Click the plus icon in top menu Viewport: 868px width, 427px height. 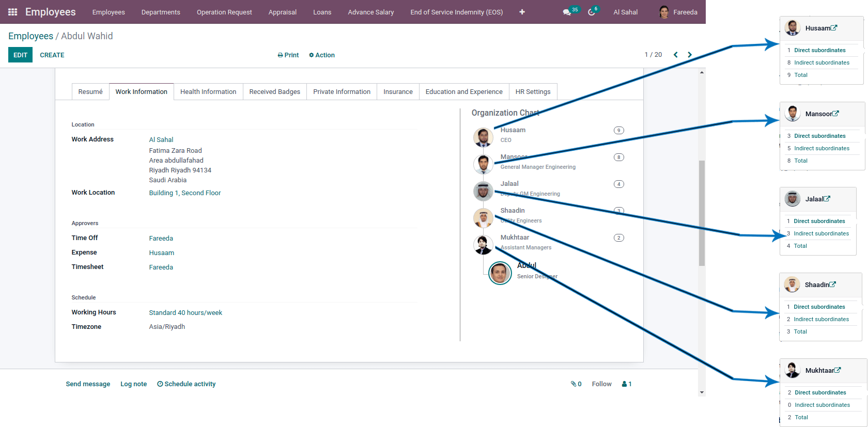pos(522,12)
